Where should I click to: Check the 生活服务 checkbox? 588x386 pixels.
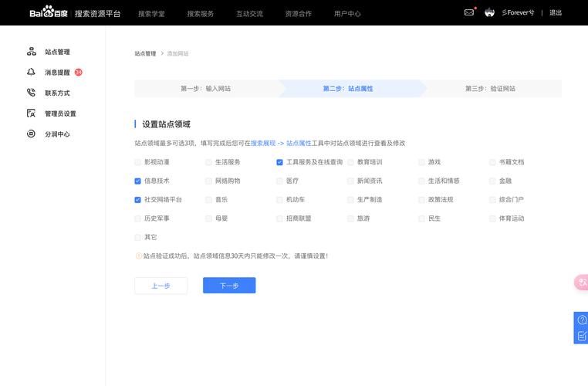pos(208,162)
